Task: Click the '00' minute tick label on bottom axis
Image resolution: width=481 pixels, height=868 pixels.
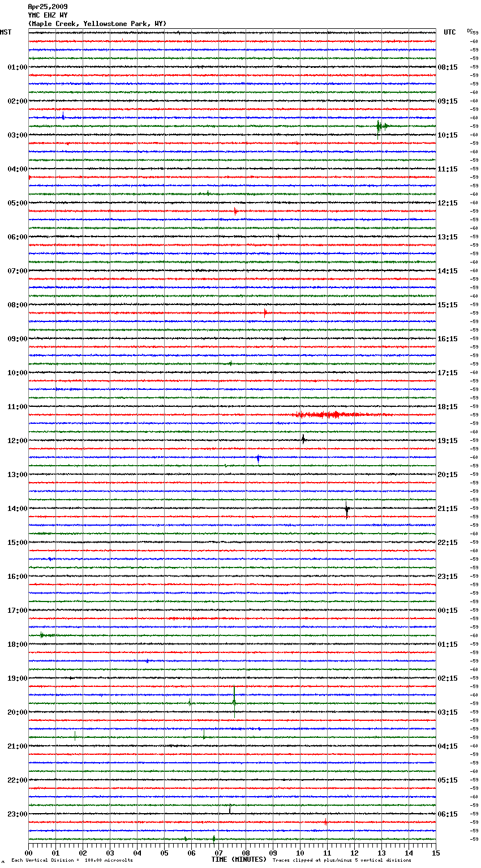Action: pos(28,853)
